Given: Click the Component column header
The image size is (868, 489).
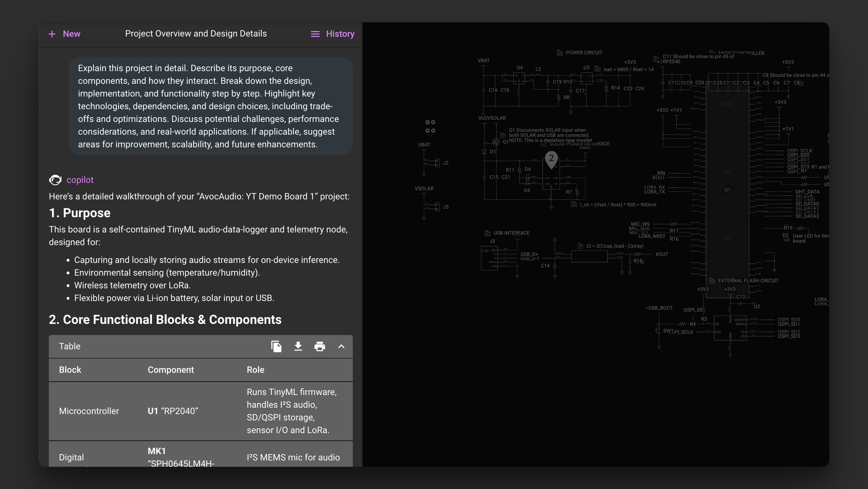Looking at the screenshot, I should pyautogui.click(x=170, y=370).
